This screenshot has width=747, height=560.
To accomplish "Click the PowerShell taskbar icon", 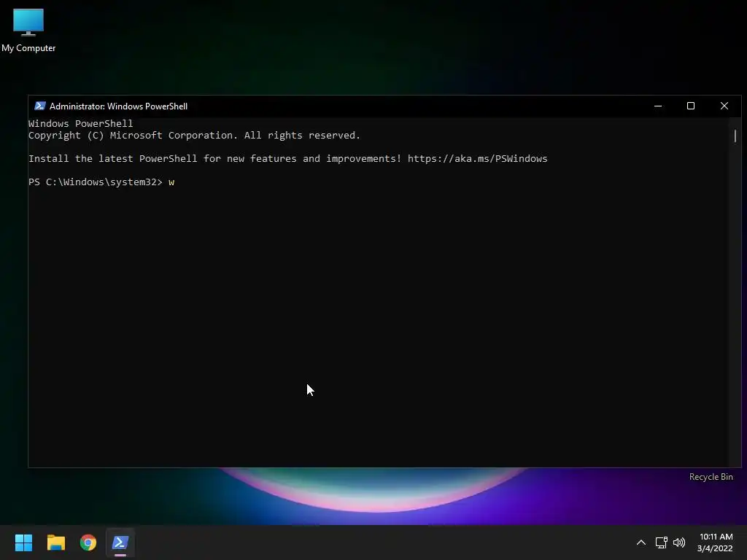I will 120,542.
